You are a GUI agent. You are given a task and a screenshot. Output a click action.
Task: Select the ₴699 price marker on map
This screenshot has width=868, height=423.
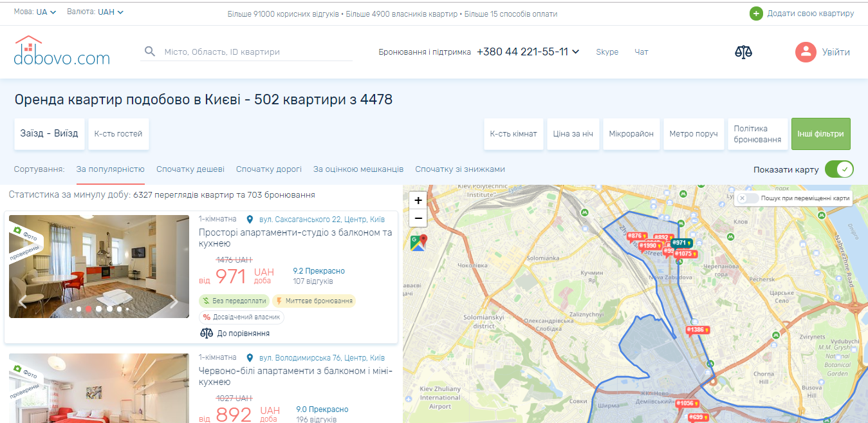click(697, 417)
